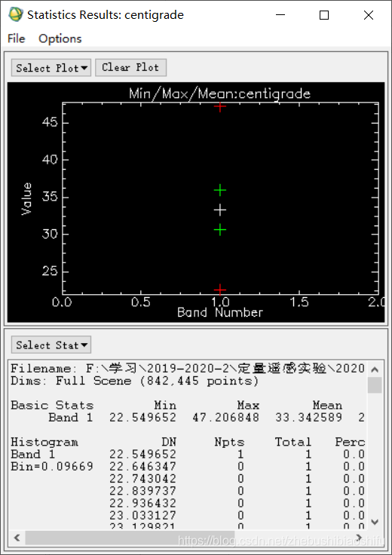The width and height of the screenshot is (392, 555).
Task: Click the horizontal scrollbar left arrow
Action: point(17,538)
